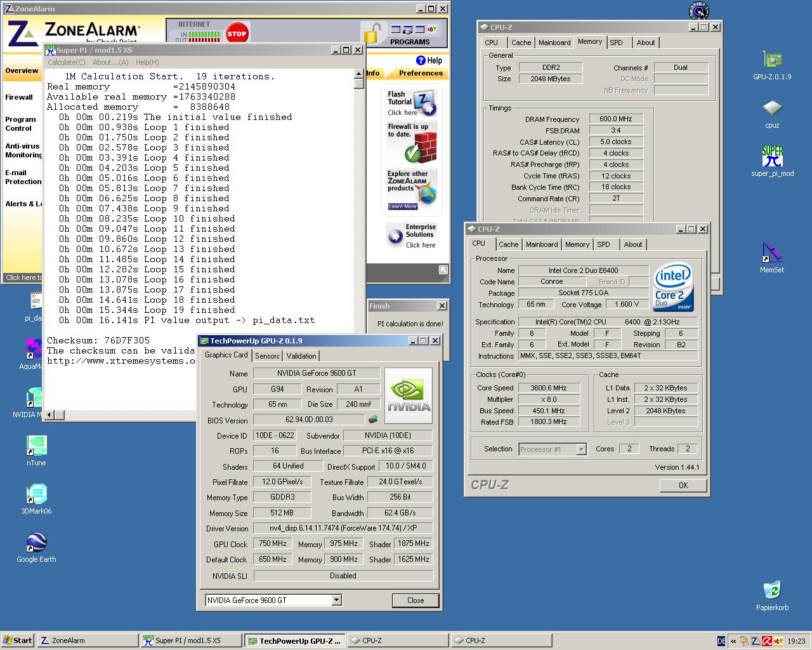
Task: Click the Enterprise Solutions arrow icon
Action: point(395,236)
